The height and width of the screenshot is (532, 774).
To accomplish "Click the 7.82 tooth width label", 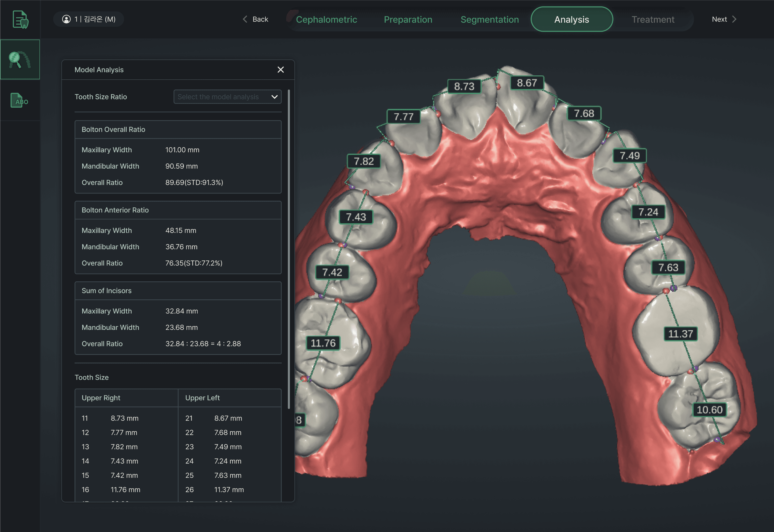I will pyautogui.click(x=364, y=161).
